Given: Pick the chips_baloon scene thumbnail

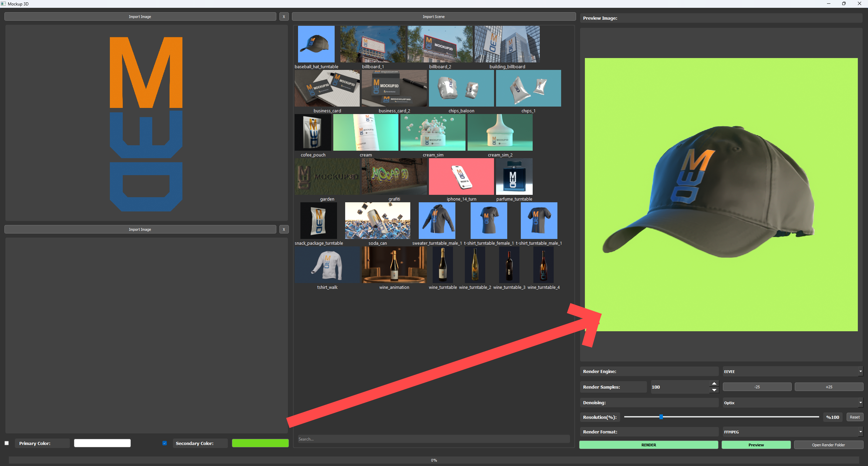Looking at the screenshot, I should tap(461, 88).
